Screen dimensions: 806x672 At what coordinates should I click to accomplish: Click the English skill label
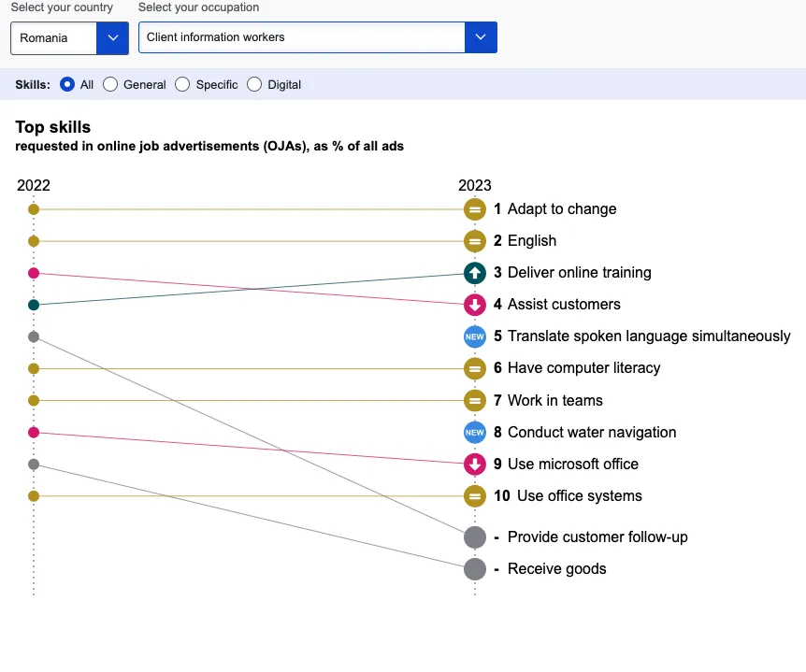pos(531,241)
